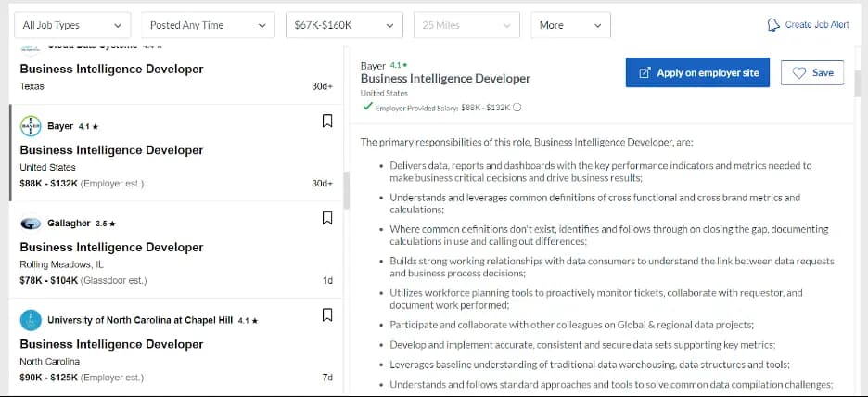Screen dimensions: 868x397
Task: Click the Gallagher company logo
Action: click(31, 224)
